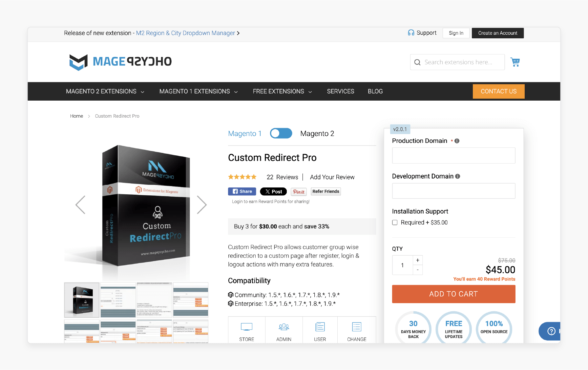This screenshot has height=370, width=588.
Task: Show previous product image arrow
Action: 80,205
